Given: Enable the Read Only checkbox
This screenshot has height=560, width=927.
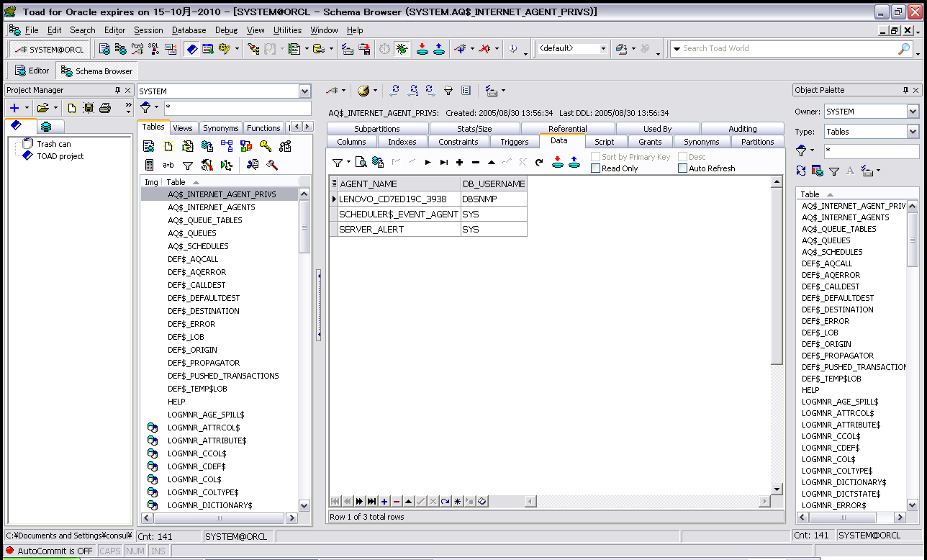Looking at the screenshot, I should pos(595,168).
